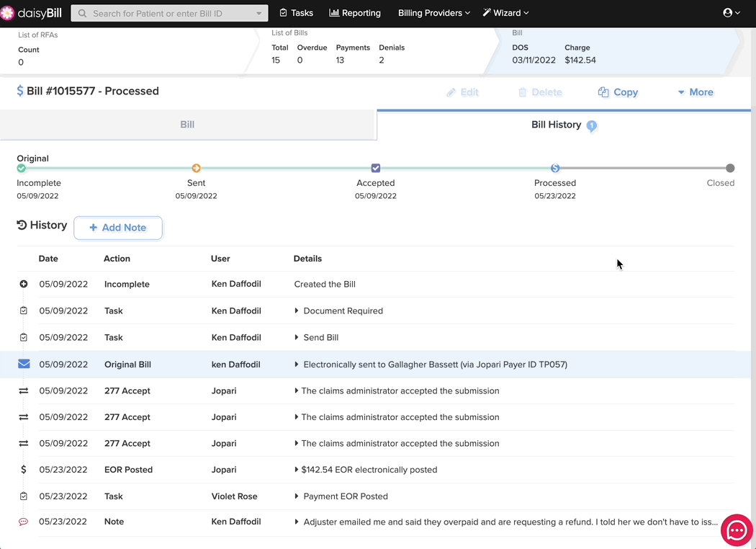Click the Edit bill button

pos(463,92)
